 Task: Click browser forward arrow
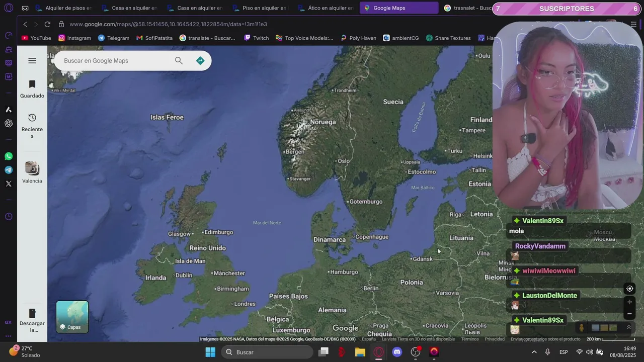[36, 24]
